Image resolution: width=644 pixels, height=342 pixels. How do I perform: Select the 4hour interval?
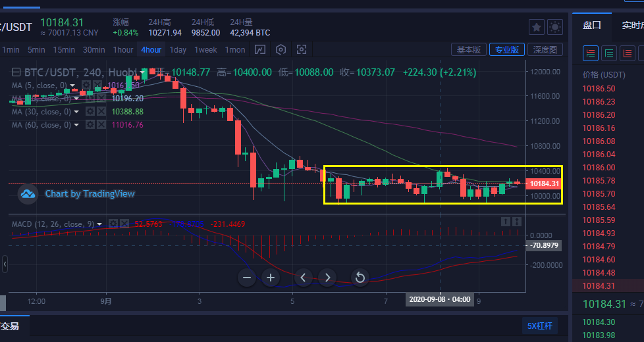pyautogui.click(x=151, y=49)
